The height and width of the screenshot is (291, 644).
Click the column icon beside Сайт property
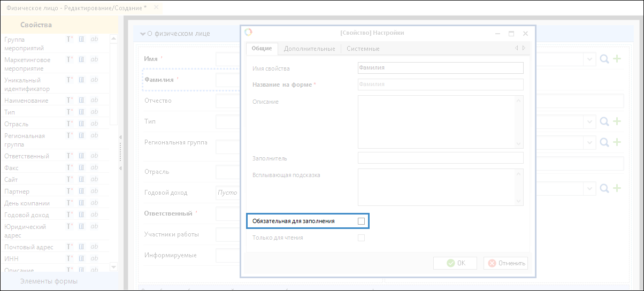[82, 180]
